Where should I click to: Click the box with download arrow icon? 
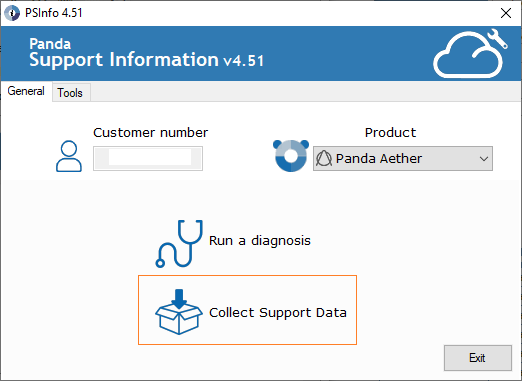(x=179, y=313)
